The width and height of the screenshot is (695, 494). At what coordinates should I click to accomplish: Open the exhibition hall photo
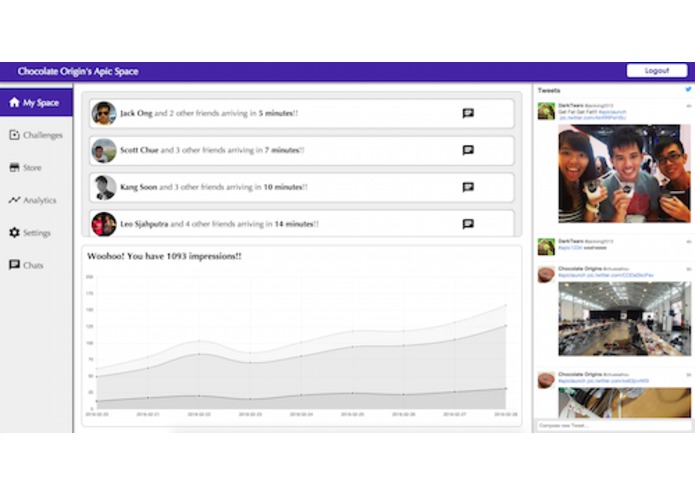(625, 319)
